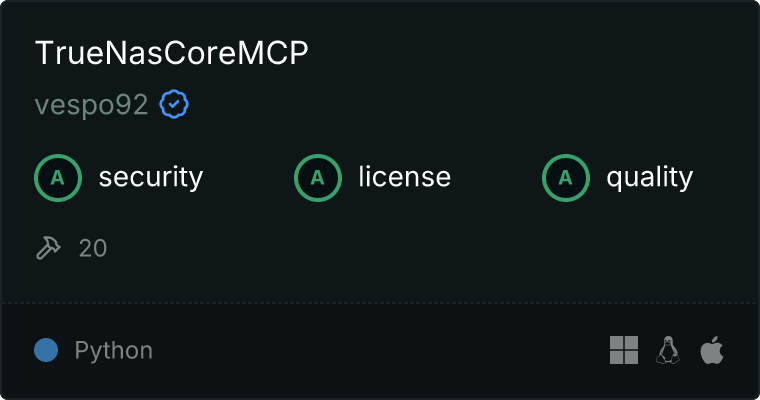Image resolution: width=760 pixels, height=400 pixels.
Task: Open the vespo92 author profile
Action: pos(91,105)
